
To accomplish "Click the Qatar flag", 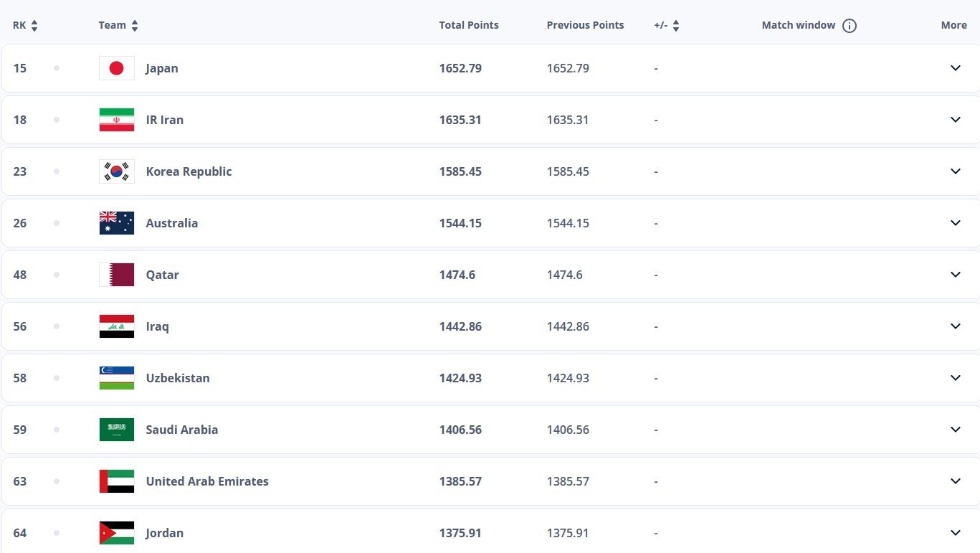I will point(117,275).
